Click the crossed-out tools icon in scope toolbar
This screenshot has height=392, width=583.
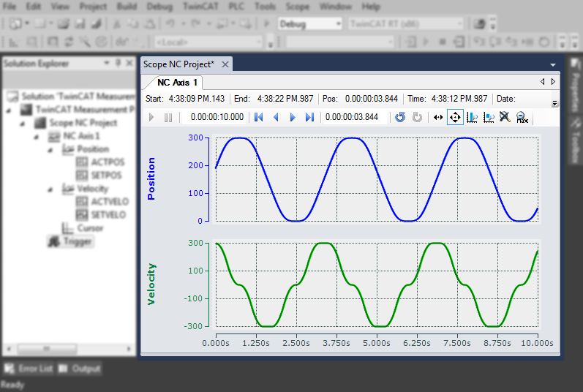pos(505,117)
